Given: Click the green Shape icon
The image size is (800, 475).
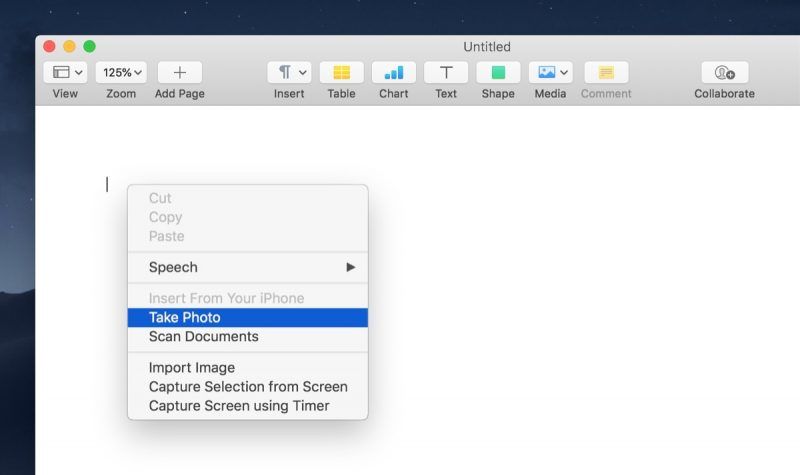Looking at the screenshot, I should [498, 72].
